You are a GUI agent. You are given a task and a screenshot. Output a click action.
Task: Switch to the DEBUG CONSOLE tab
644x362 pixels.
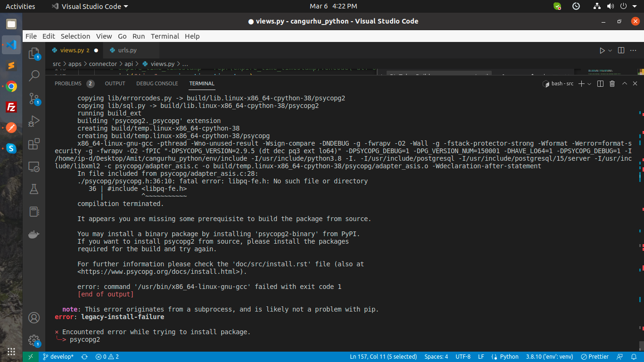157,83
